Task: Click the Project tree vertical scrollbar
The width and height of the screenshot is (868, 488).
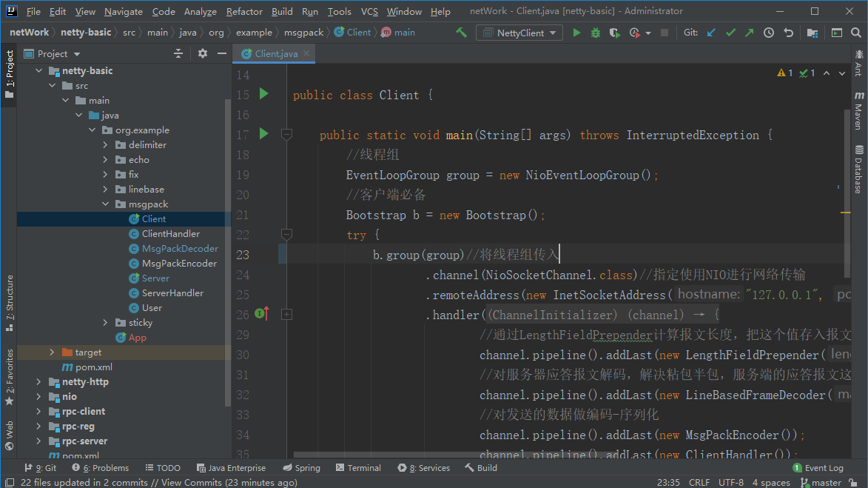Action: (x=227, y=252)
